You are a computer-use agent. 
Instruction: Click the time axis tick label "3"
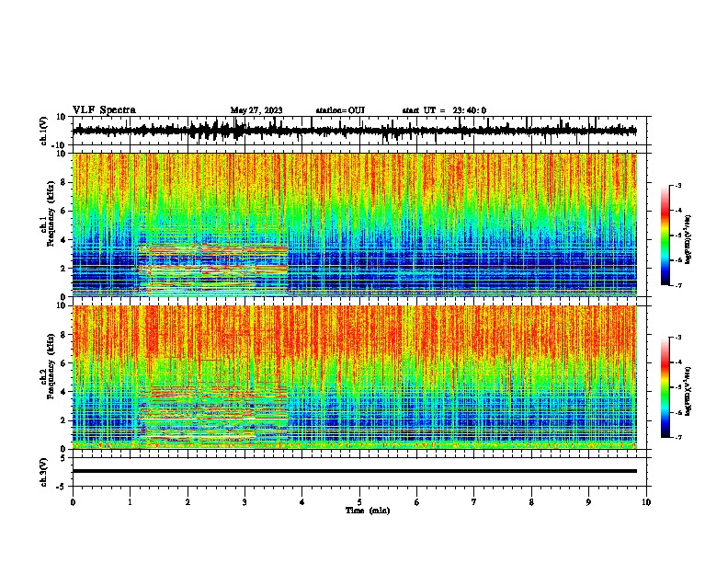[245, 502]
